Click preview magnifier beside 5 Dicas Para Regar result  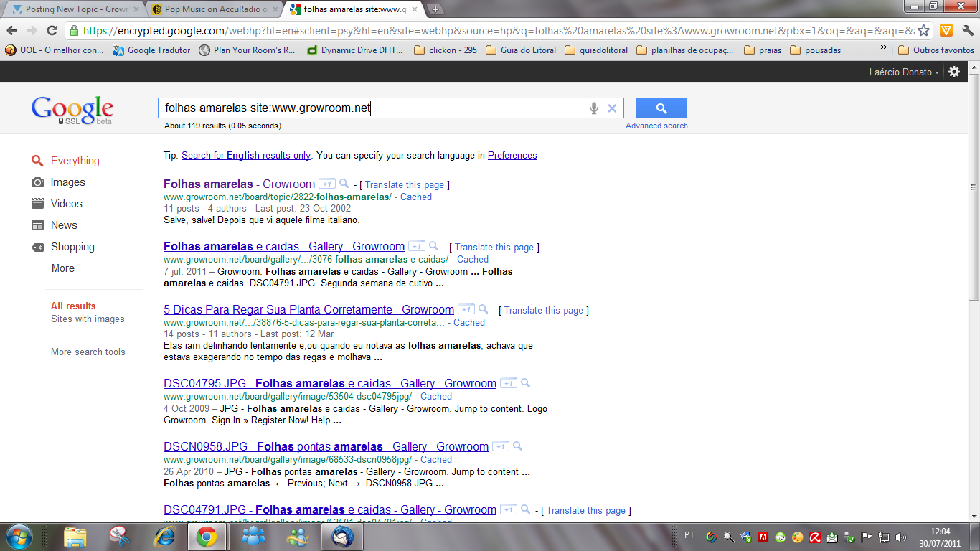[x=484, y=309]
